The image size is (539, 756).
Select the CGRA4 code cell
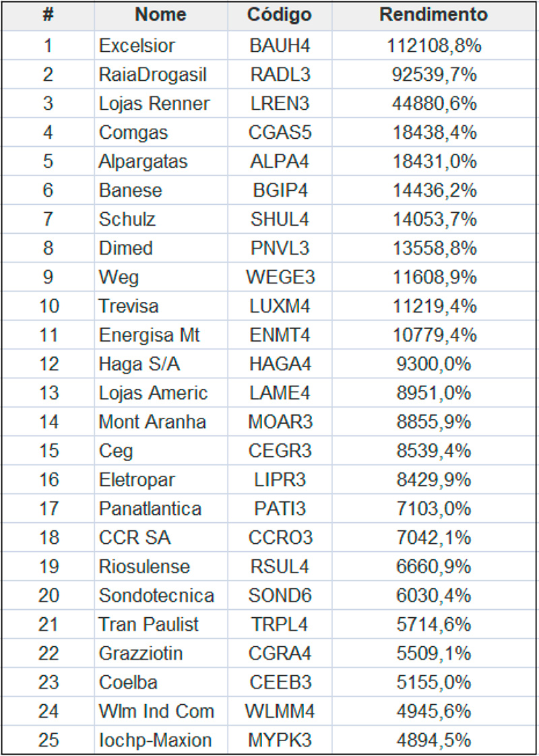280,654
